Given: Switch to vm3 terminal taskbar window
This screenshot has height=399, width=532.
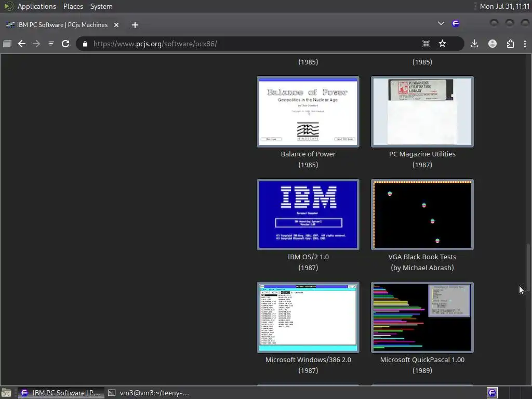Looking at the screenshot, I should [x=149, y=393].
